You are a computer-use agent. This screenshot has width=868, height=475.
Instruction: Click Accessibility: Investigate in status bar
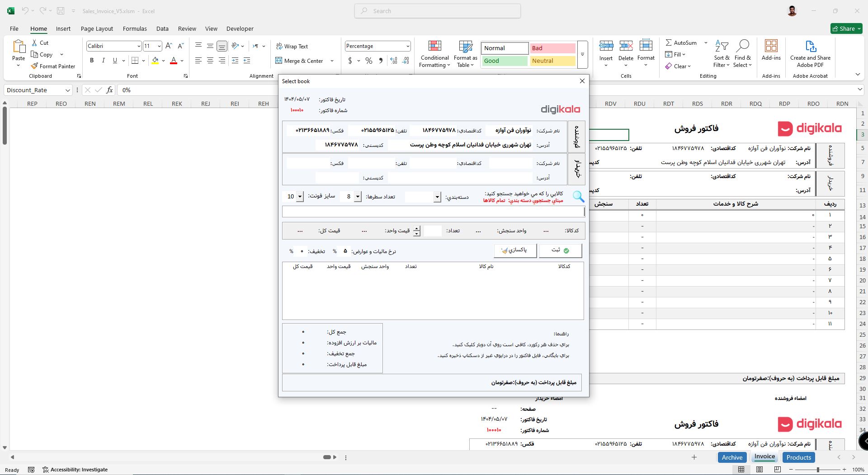tap(75, 470)
